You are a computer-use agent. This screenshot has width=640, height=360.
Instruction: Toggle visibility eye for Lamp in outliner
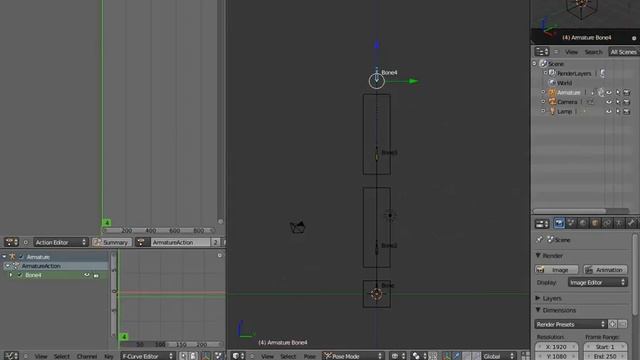click(x=609, y=111)
